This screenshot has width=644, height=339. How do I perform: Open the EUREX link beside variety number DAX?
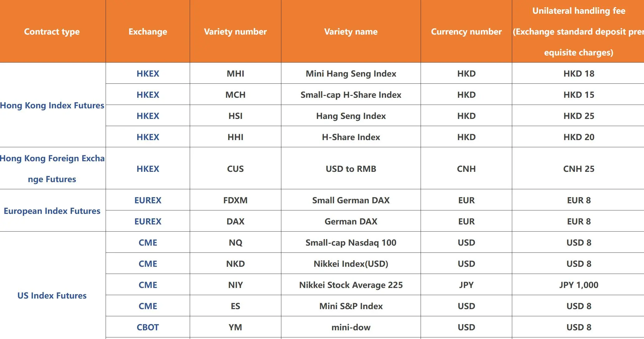[x=148, y=222]
